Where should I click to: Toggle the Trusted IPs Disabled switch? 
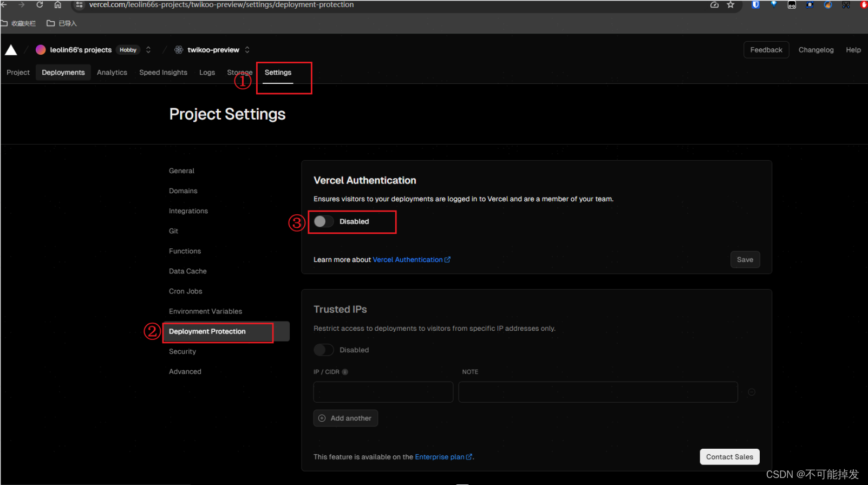coord(324,350)
